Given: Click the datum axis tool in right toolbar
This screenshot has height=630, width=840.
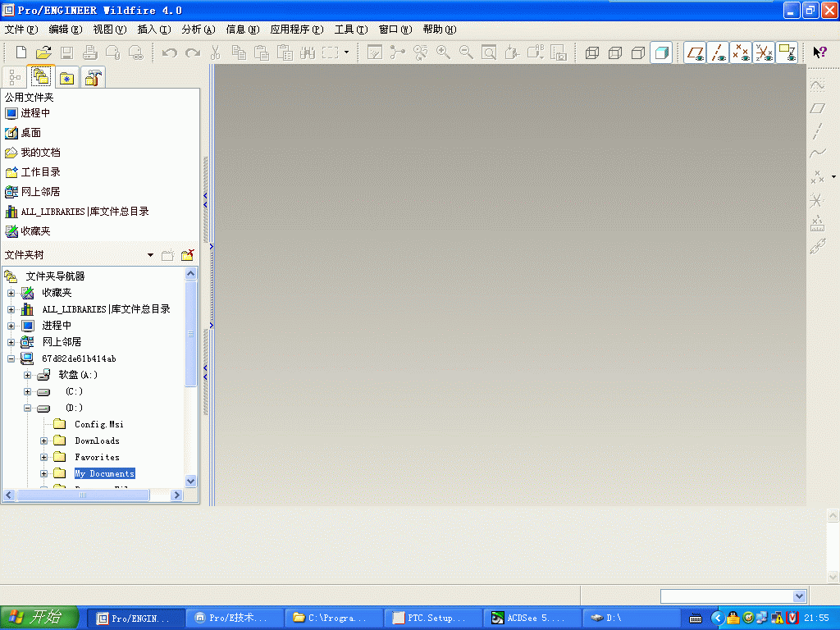Looking at the screenshot, I should click(818, 131).
